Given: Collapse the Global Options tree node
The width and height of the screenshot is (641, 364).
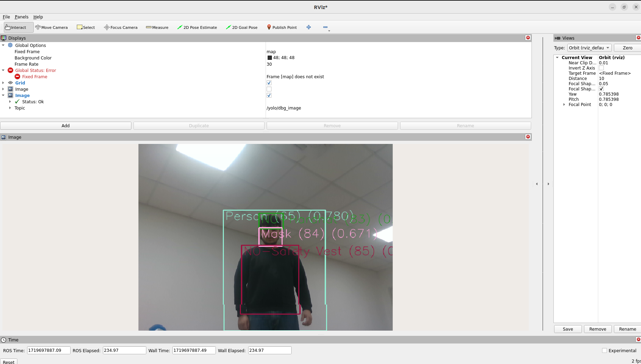Looking at the screenshot, I should point(3,45).
